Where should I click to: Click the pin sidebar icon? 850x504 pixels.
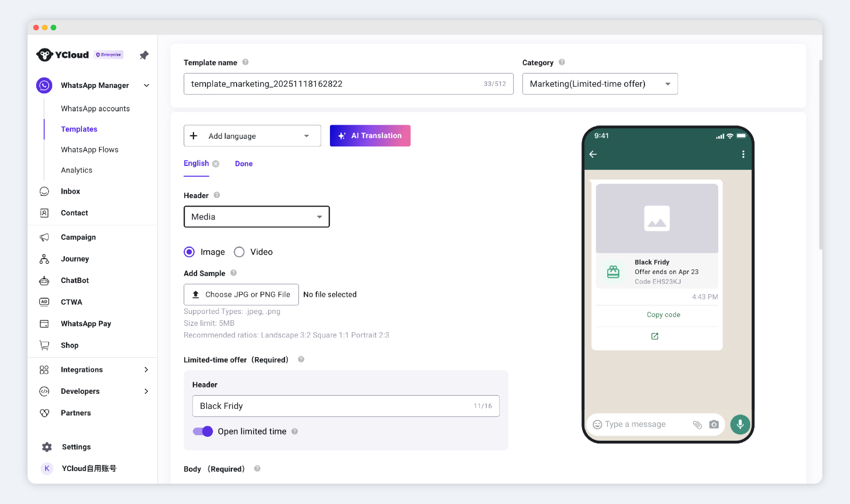tap(144, 55)
